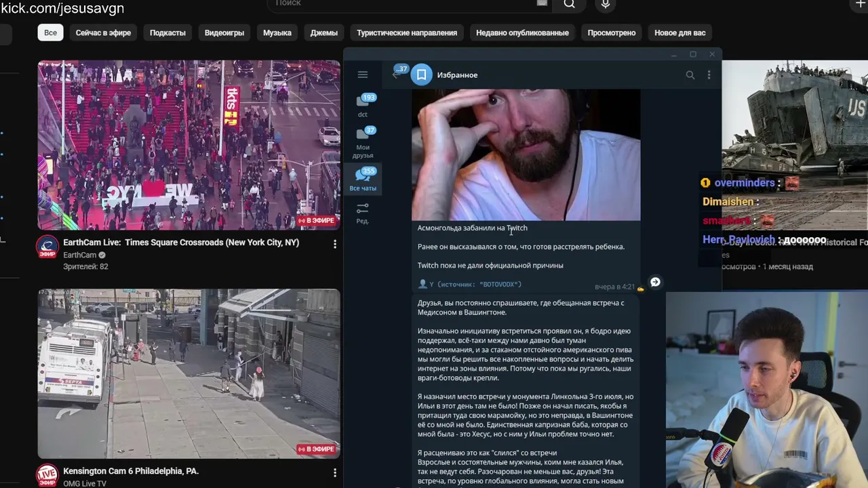The height and width of the screenshot is (488, 868).
Task: Open the Ред. folder editor
Action: 363,213
